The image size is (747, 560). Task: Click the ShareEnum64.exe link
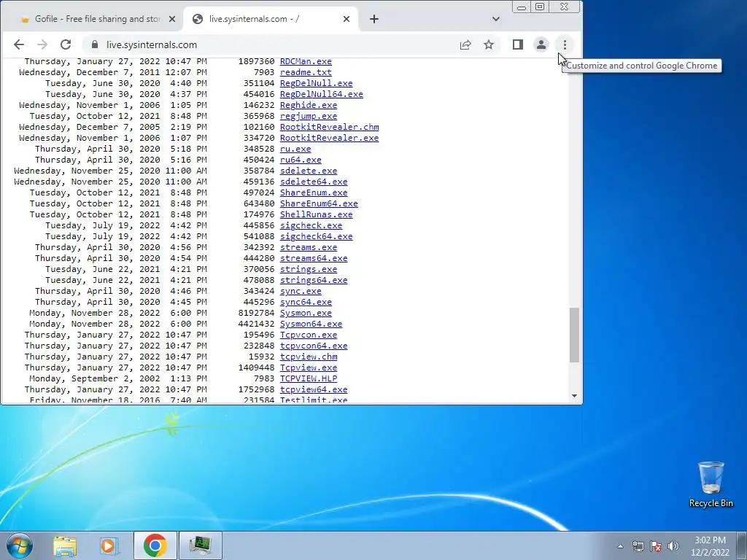320,204
